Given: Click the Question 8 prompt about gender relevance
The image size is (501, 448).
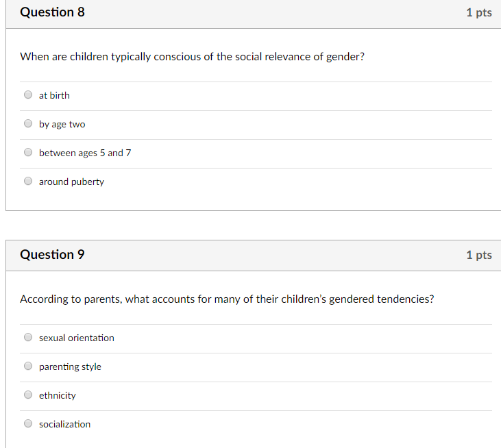Looking at the screenshot, I should [193, 57].
